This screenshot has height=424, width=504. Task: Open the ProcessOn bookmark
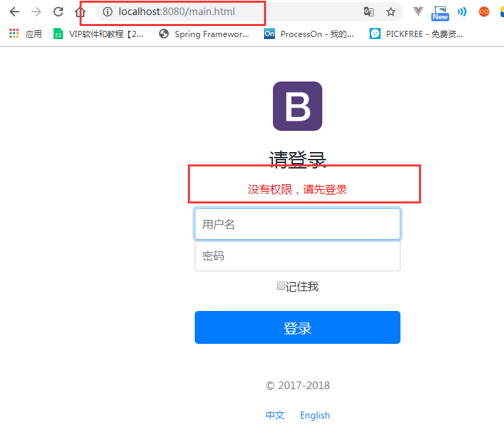click(x=309, y=34)
